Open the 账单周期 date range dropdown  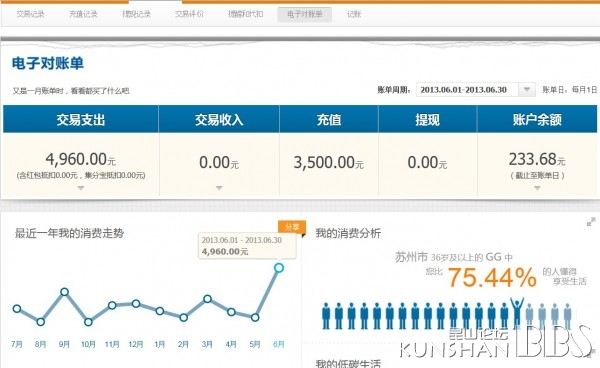(476, 90)
